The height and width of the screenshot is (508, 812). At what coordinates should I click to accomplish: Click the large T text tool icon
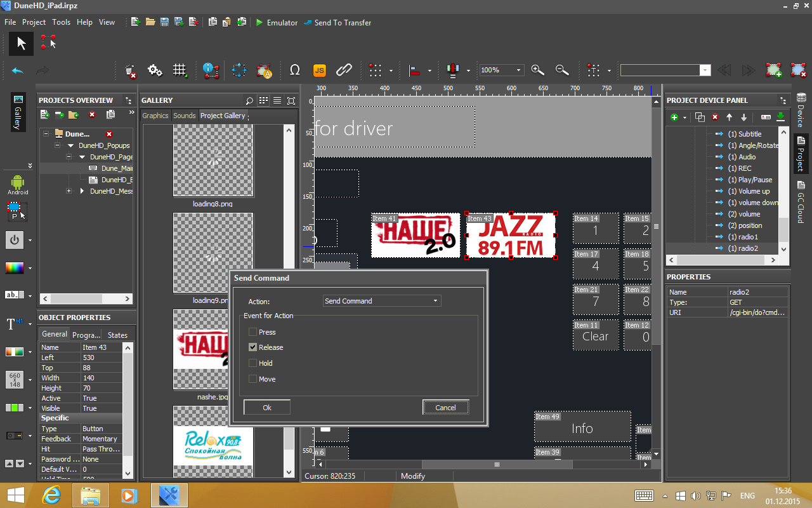(14, 324)
